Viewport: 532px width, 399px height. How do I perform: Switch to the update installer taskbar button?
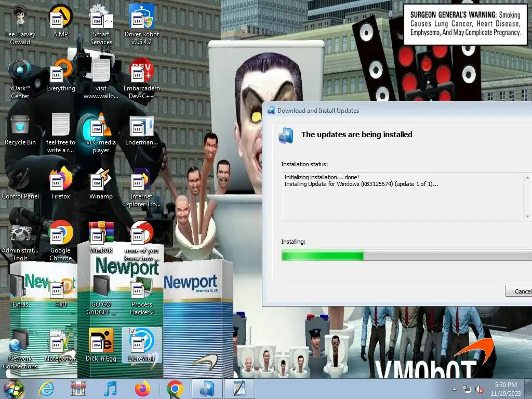point(207,389)
